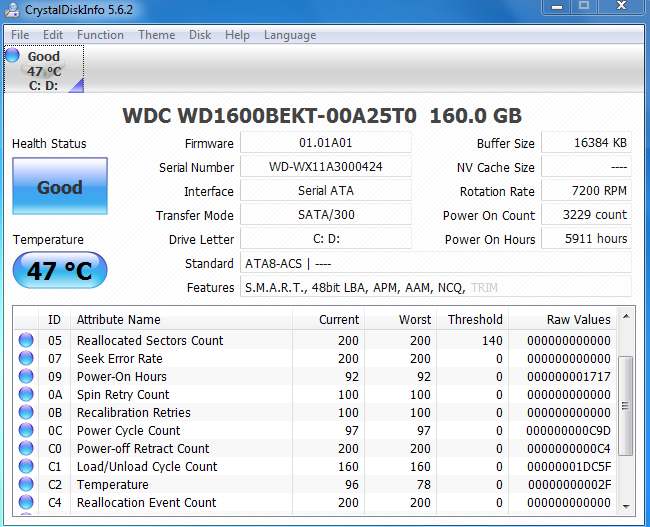The width and height of the screenshot is (650, 527).
Task: Click the Current column header
Action: [x=328, y=320]
